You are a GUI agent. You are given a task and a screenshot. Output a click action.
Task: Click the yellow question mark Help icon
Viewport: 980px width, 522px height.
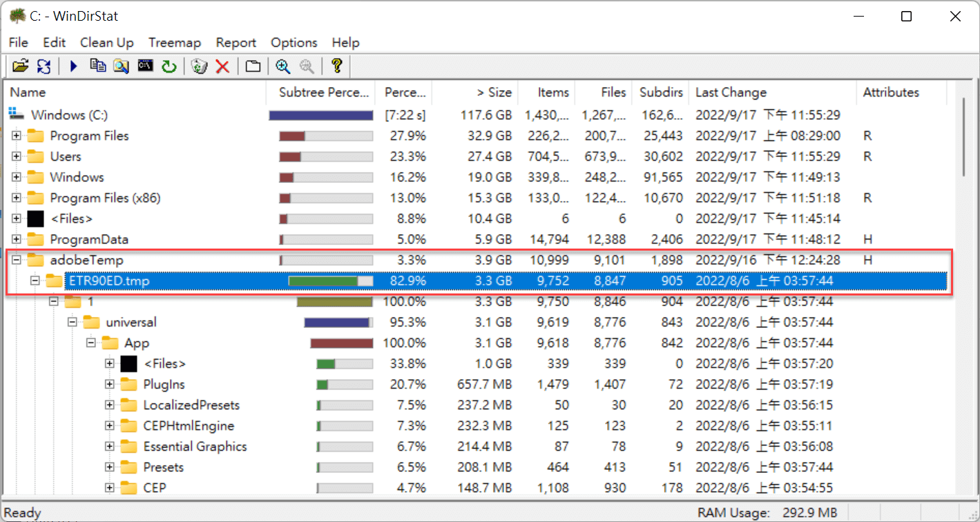pos(336,66)
